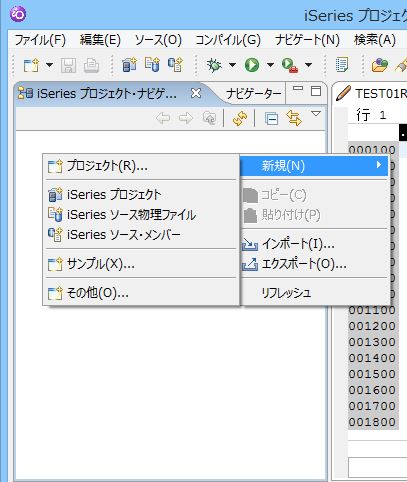Click the new iSeries project toolbar icon

(x=130, y=65)
